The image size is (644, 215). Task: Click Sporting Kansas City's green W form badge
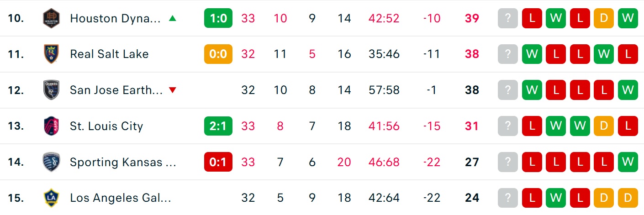(x=628, y=162)
